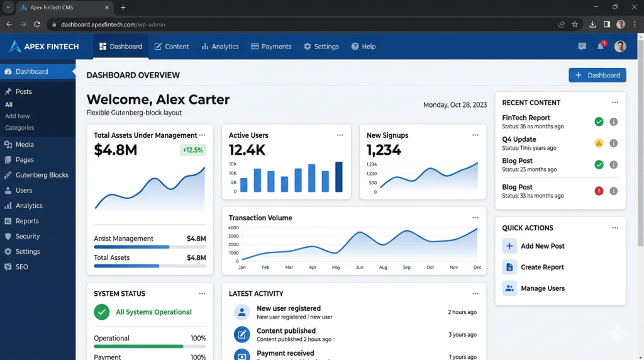This screenshot has width=644, height=360.
Task: Click the Create Report document icon
Action: 509,267
